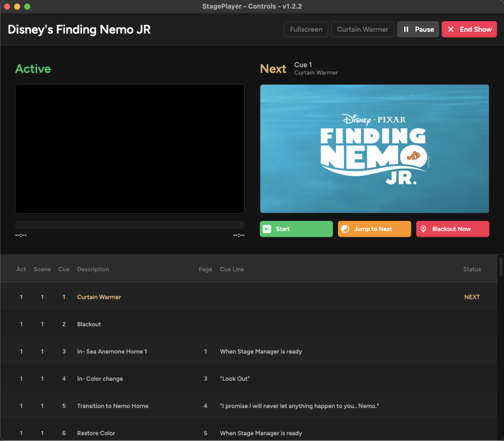
Task: Click the Description column header
Action: (x=93, y=269)
